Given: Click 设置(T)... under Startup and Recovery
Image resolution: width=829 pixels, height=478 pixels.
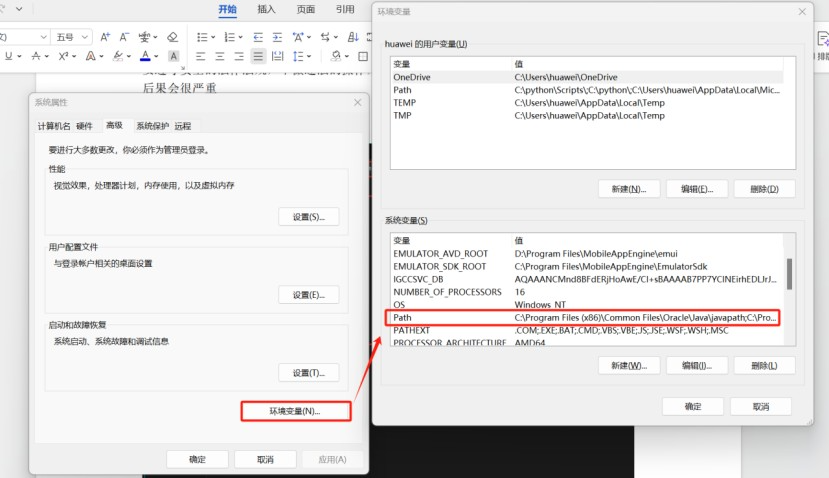Looking at the screenshot, I should [x=309, y=373].
